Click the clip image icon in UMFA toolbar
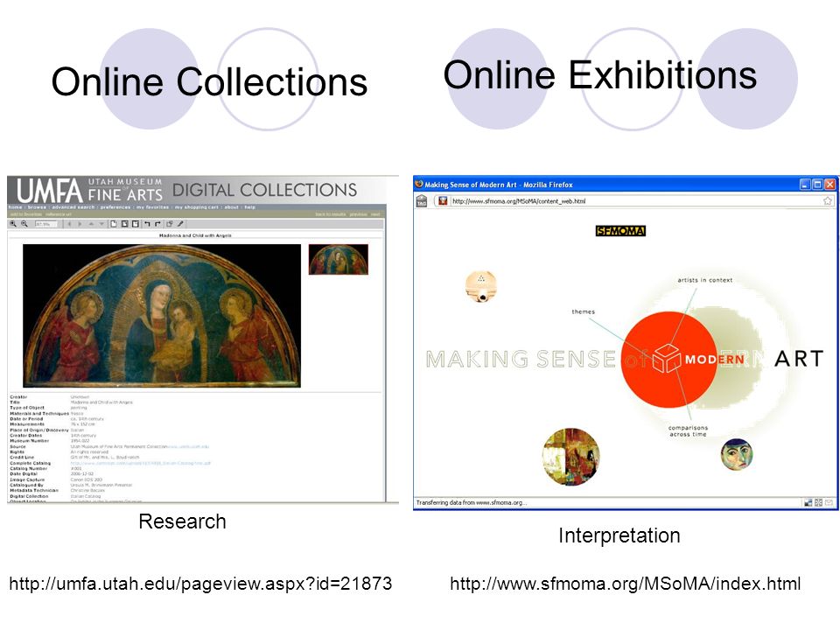This screenshot has height=630, width=840. click(169, 224)
